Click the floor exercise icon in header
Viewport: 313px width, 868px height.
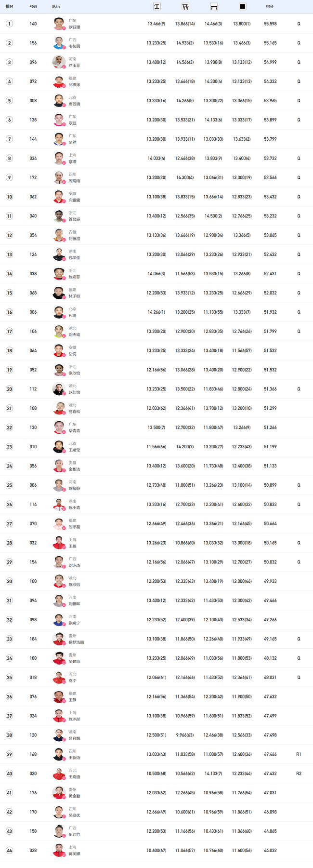(242, 7)
